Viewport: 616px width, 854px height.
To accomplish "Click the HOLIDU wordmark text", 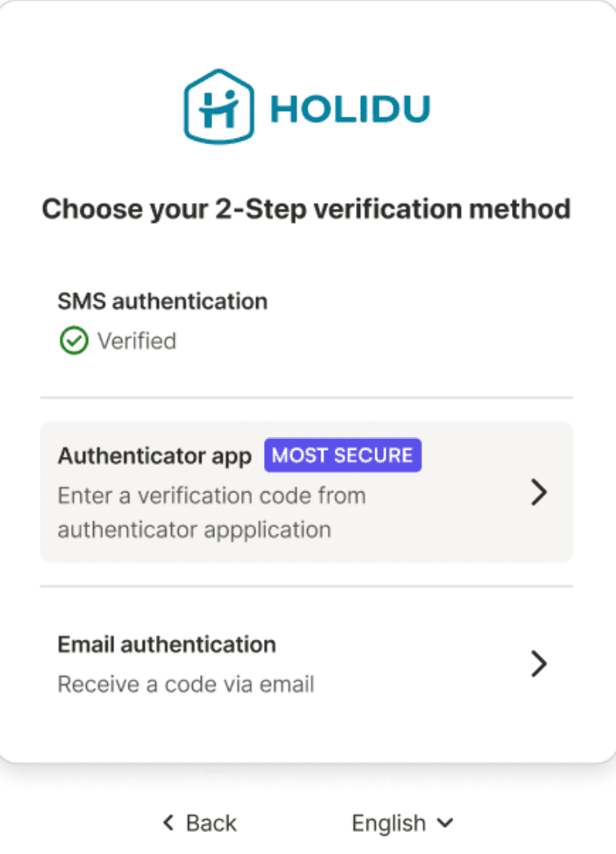I will pyautogui.click(x=350, y=110).
